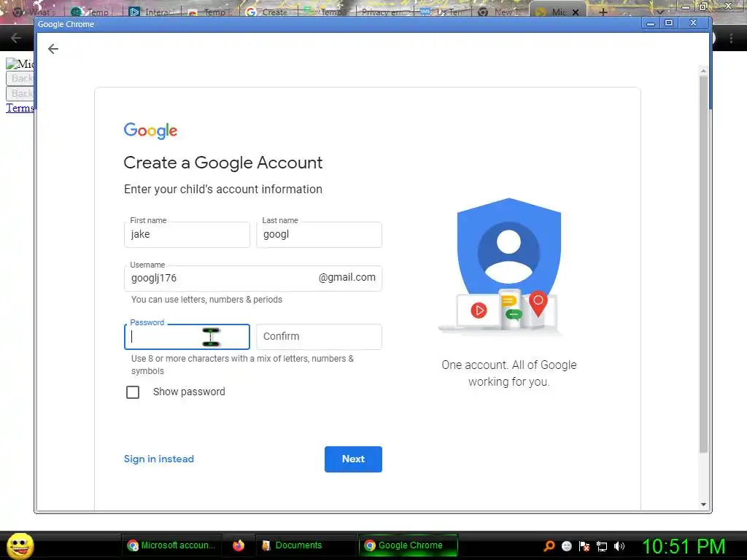
Task: Open the smiley face Start button
Action: point(20,545)
